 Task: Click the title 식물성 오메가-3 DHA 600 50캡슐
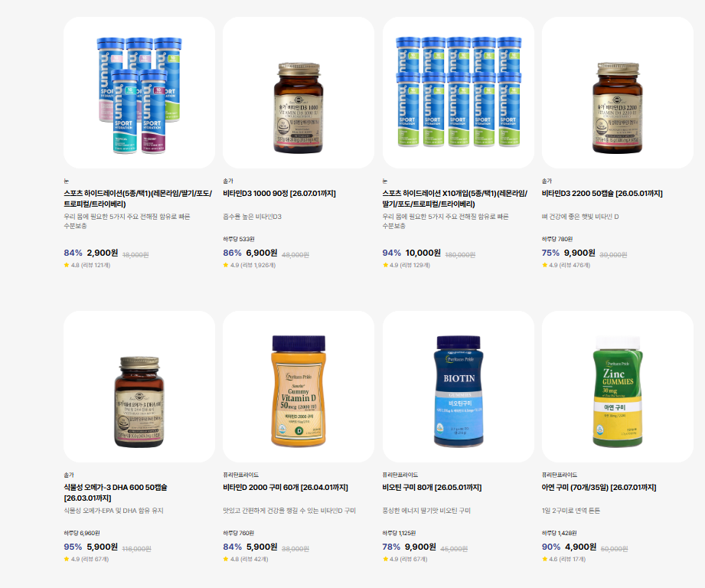[x=116, y=493]
